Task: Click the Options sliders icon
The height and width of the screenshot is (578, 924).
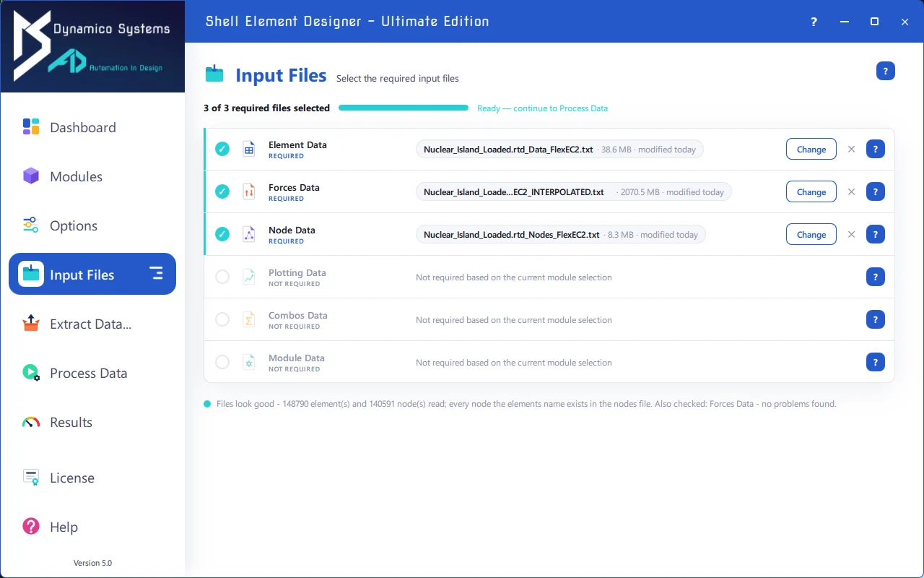Action: (31, 225)
